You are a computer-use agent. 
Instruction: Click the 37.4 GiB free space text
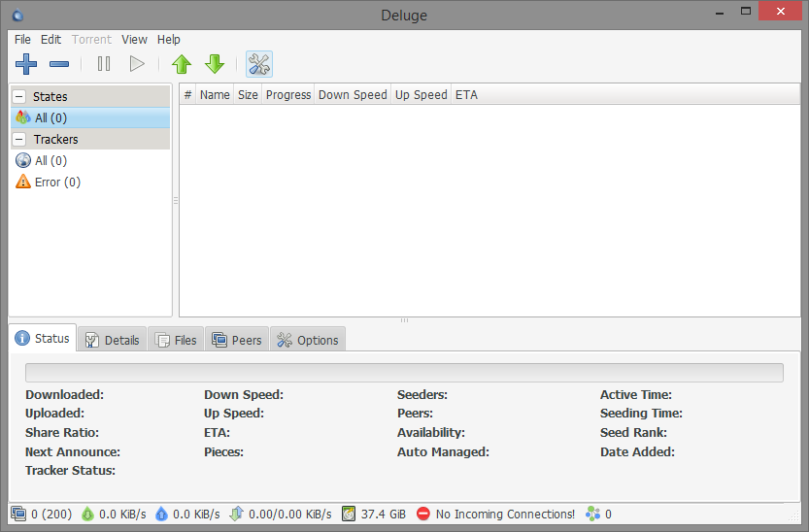point(384,514)
